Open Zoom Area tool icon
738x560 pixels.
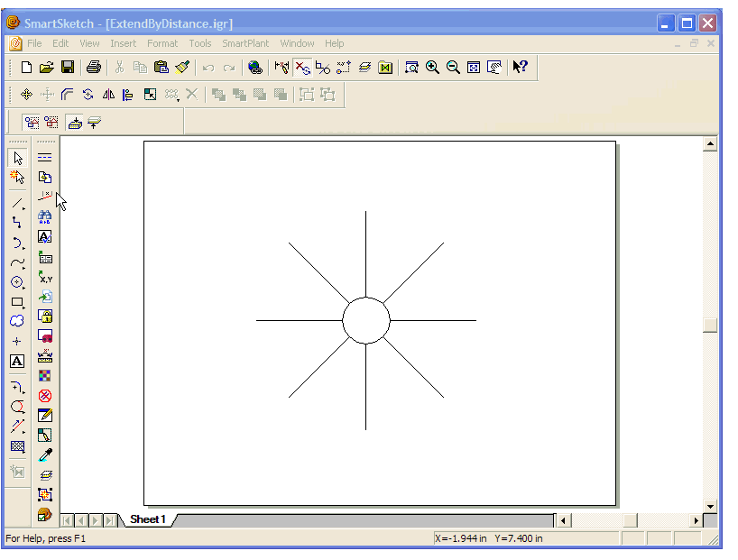coord(411,68)
